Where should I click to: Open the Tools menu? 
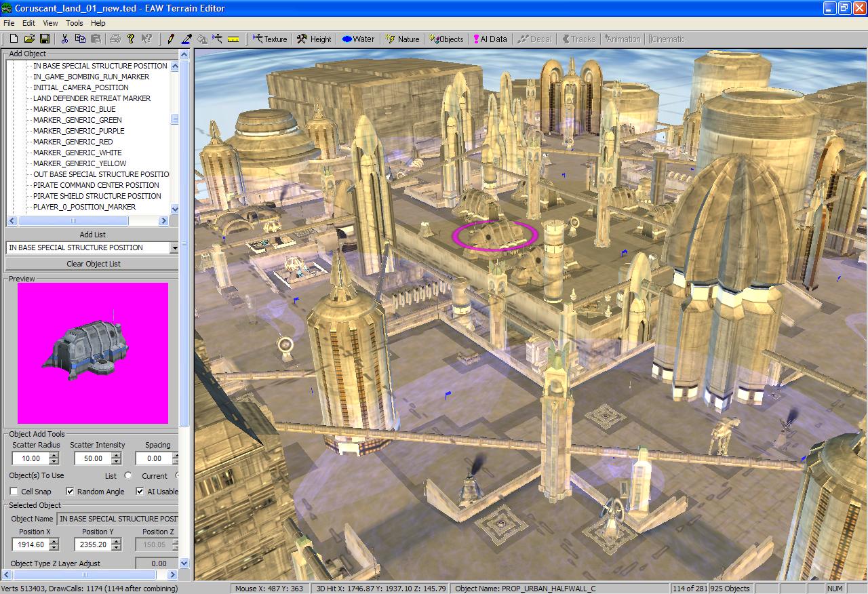[x=75, y=23]
